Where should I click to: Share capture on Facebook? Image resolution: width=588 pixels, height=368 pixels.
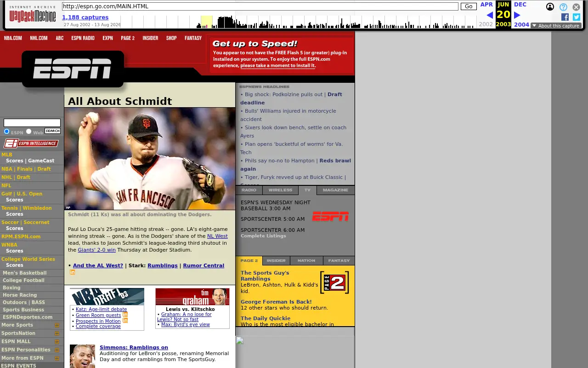click(565, 17)
